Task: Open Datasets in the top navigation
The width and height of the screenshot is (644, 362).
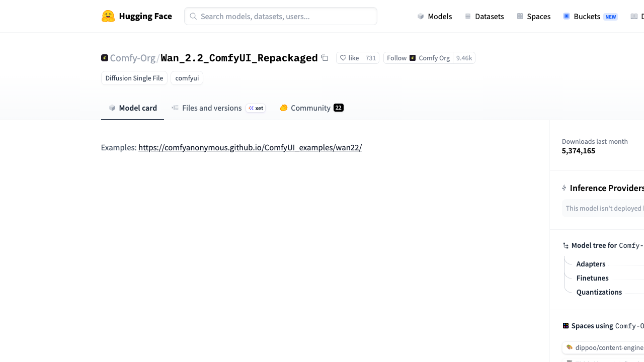Action: (484, 16)
